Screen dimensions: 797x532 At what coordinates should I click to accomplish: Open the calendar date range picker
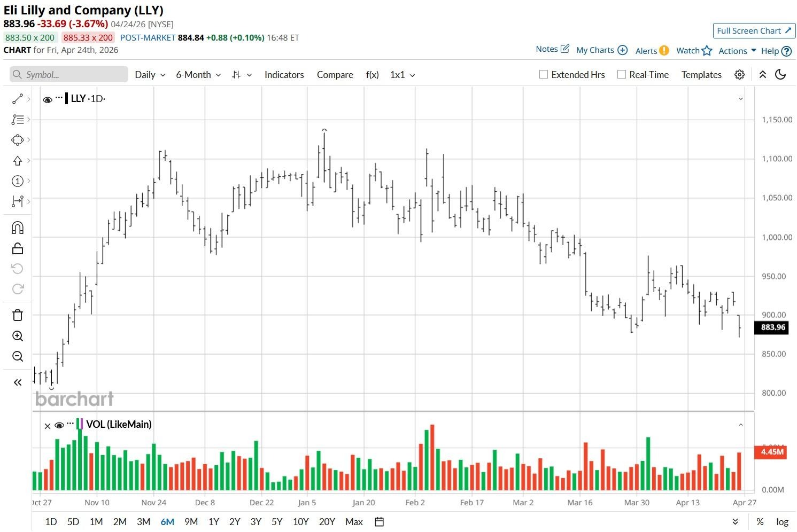[x=380, y=522]
